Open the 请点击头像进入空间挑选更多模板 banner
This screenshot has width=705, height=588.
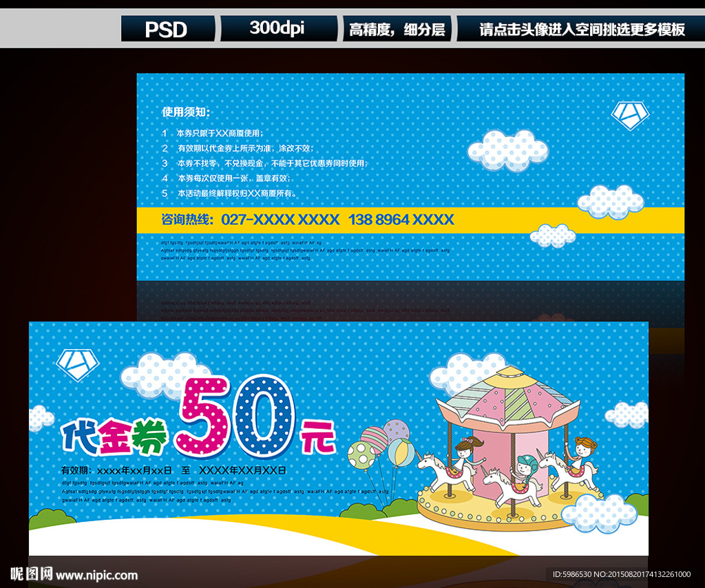point(581,29)
